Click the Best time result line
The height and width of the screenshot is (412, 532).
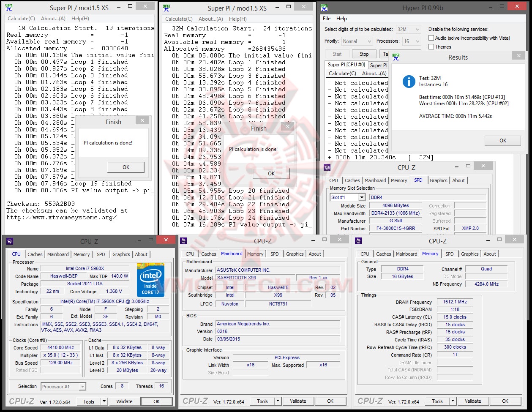(462, 97)
